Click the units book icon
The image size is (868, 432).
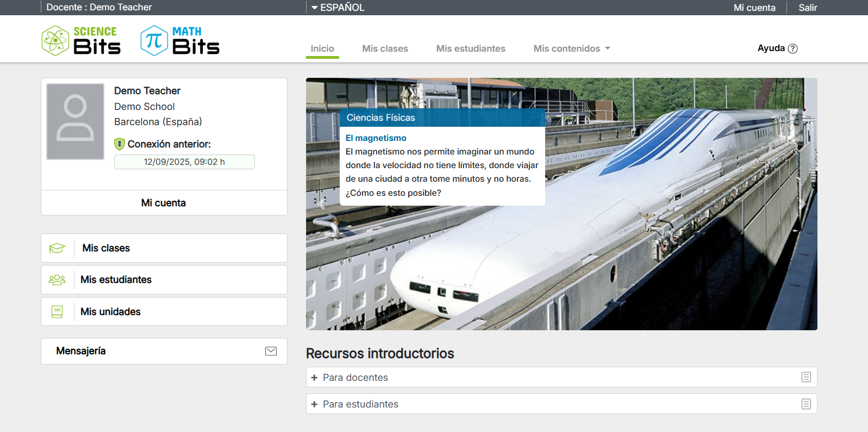click(x=57, y=312)
